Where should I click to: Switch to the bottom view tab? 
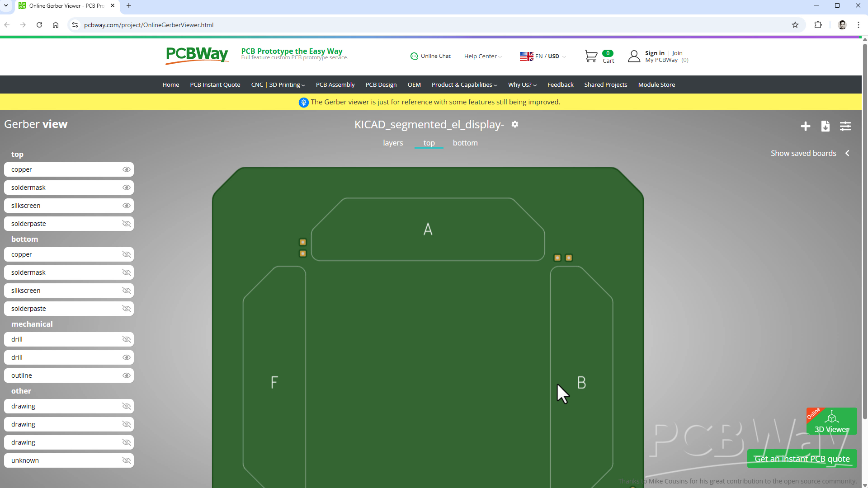coord(465,143)
